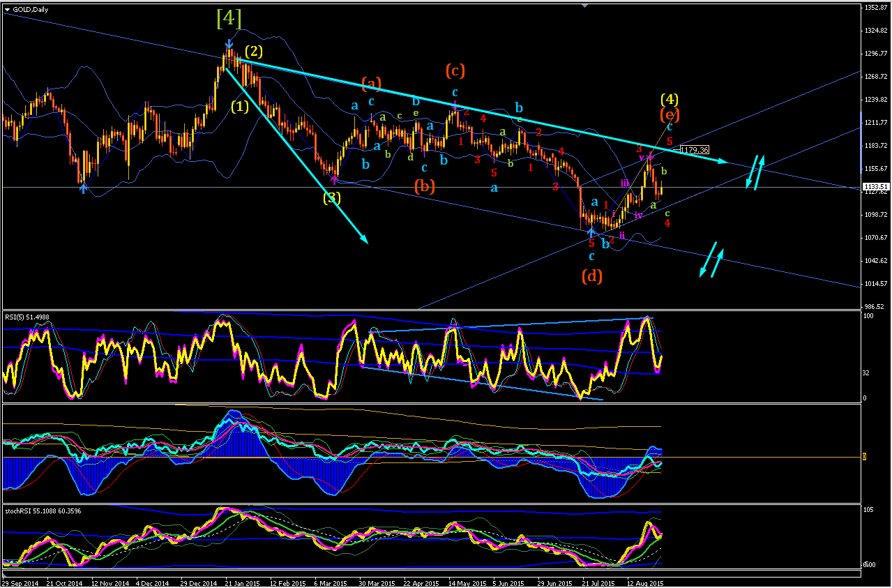Select the orange (a) wave label
Image resolution: width=892 pixels, height=588 pixels.
coord(372,84)
